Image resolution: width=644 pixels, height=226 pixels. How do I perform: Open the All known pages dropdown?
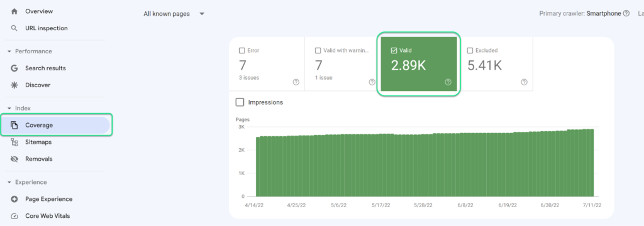[x=174, y=14]
